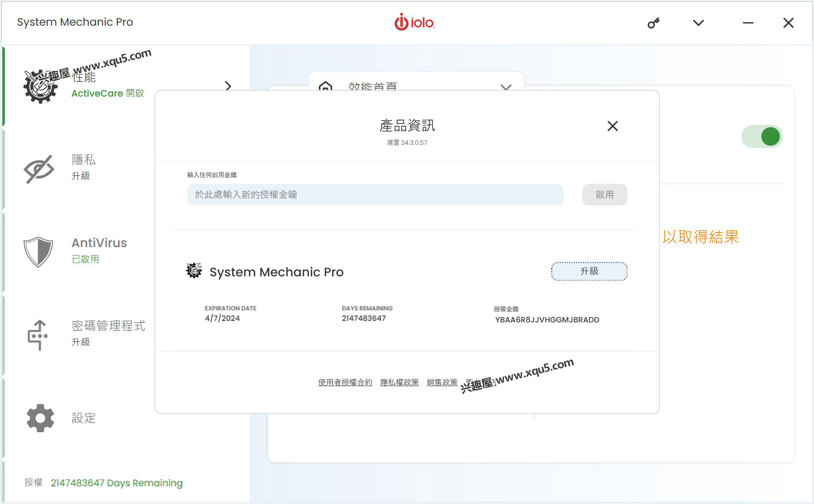
Task: Click the 啟用 activate button
Action: coord(605,194)
